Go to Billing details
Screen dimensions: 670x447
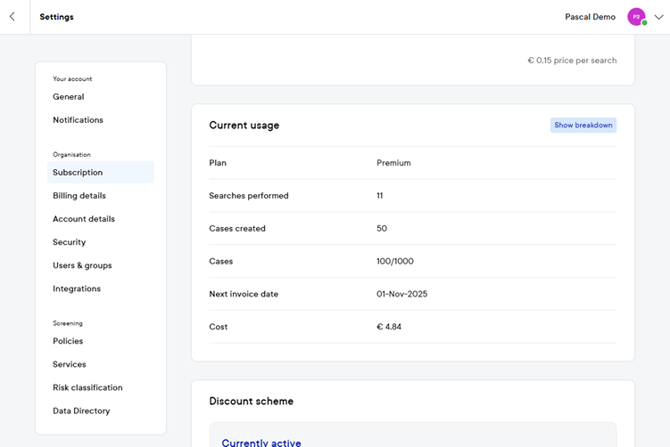[79, 196]
